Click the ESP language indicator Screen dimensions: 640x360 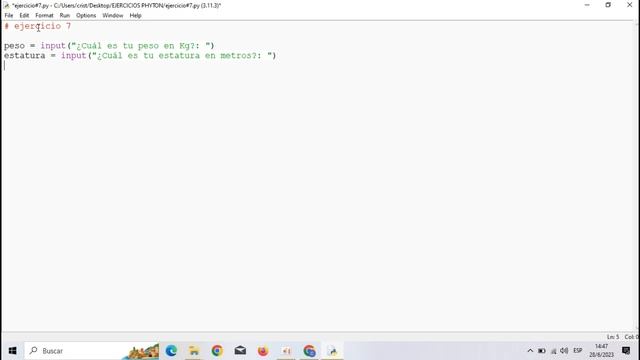(x=578, y=351)
